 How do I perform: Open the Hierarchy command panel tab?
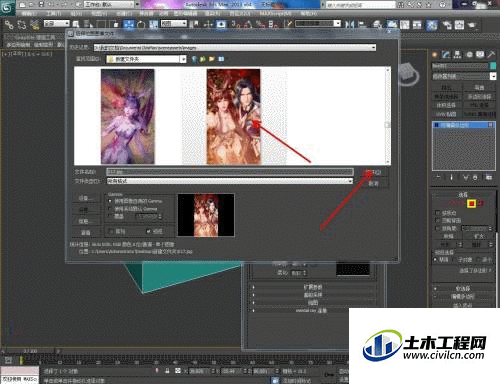point(457,54)
